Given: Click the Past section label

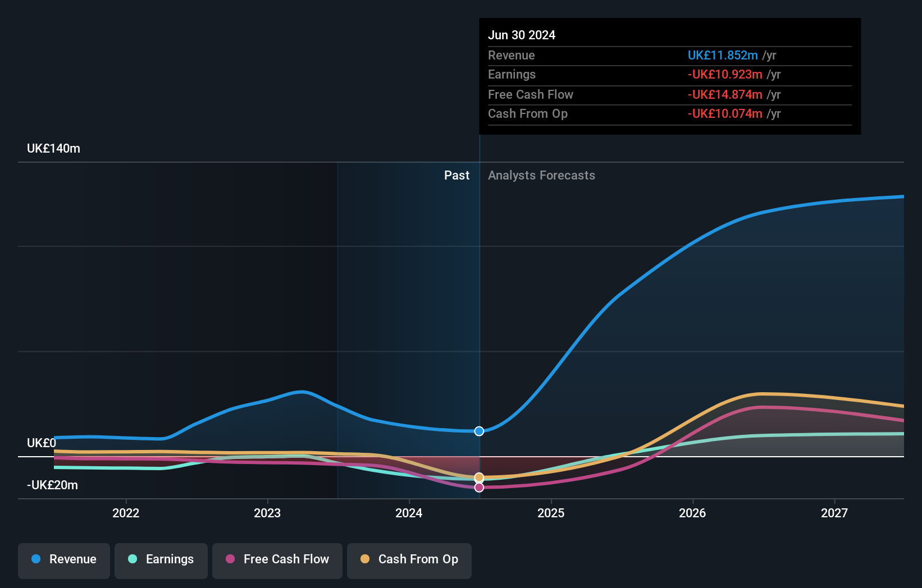Looking at the screenshot, I should pos(457,176).
